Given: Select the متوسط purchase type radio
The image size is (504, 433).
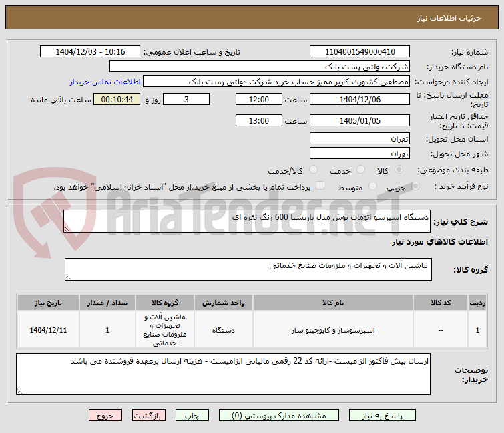Looking at the screenshot, I should pyautogui.click(x=372, y=186).
